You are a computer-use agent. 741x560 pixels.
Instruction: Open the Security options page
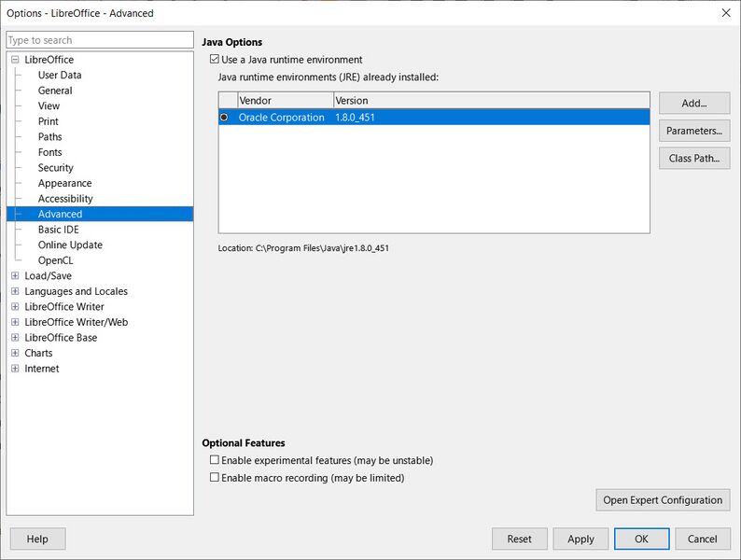56,168
